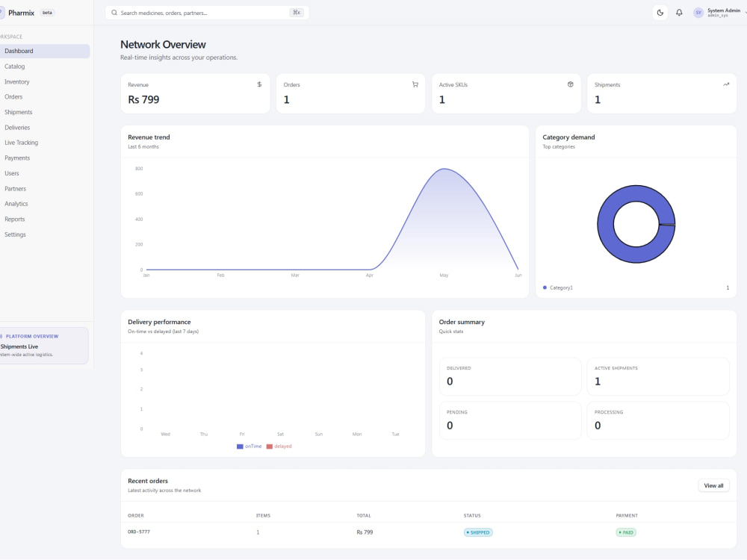Click View all recent orders button
The image size is (747, 560).
713,486
